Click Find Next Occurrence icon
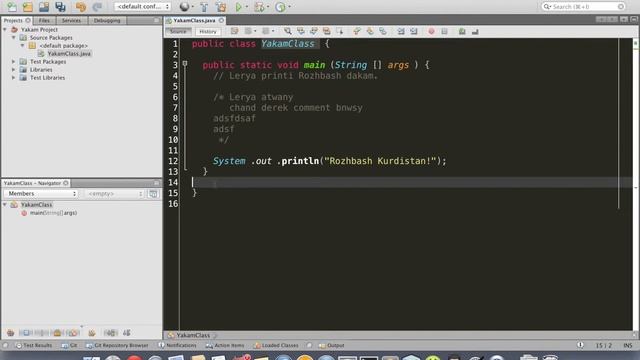640x360 pixels. click(313, 31)
